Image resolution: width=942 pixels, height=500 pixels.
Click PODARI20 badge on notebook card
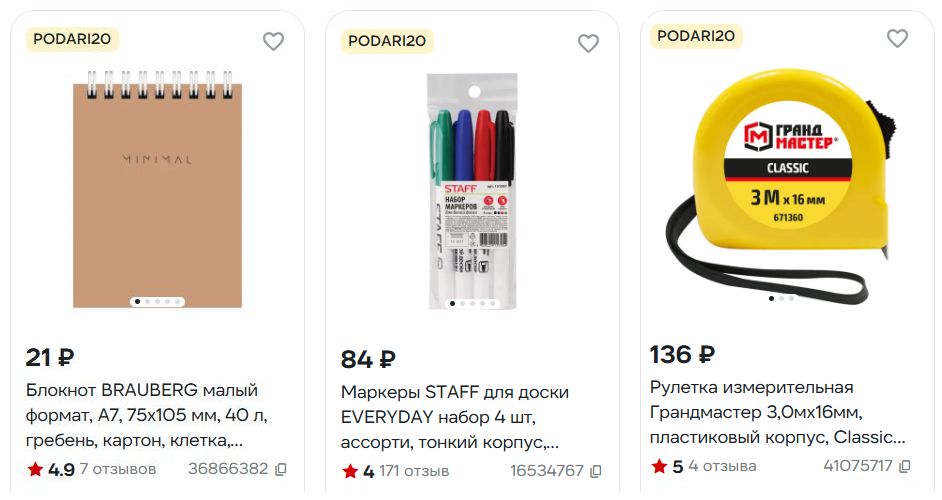click(72, 39)
